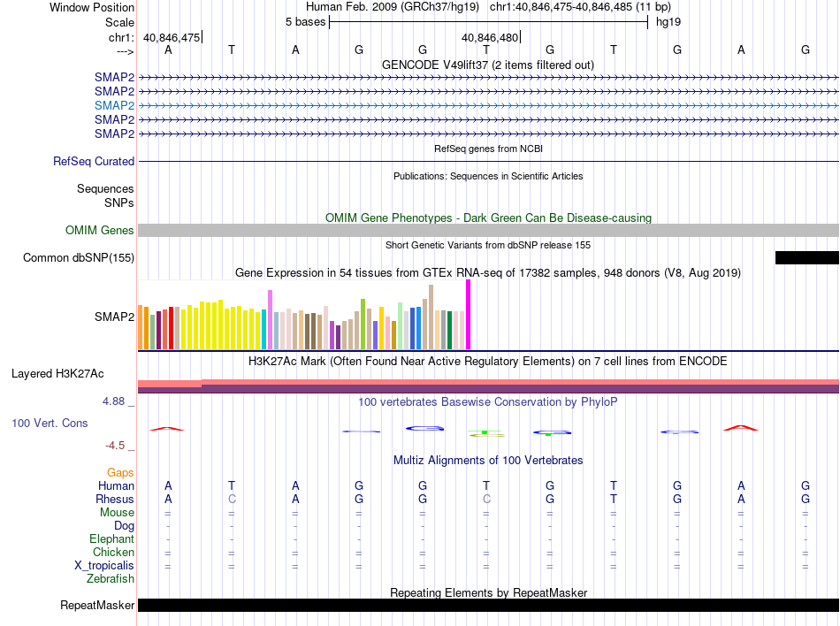Click the black RepeatMasker element bar
The image size is (840, 626).
click(488, 605)
